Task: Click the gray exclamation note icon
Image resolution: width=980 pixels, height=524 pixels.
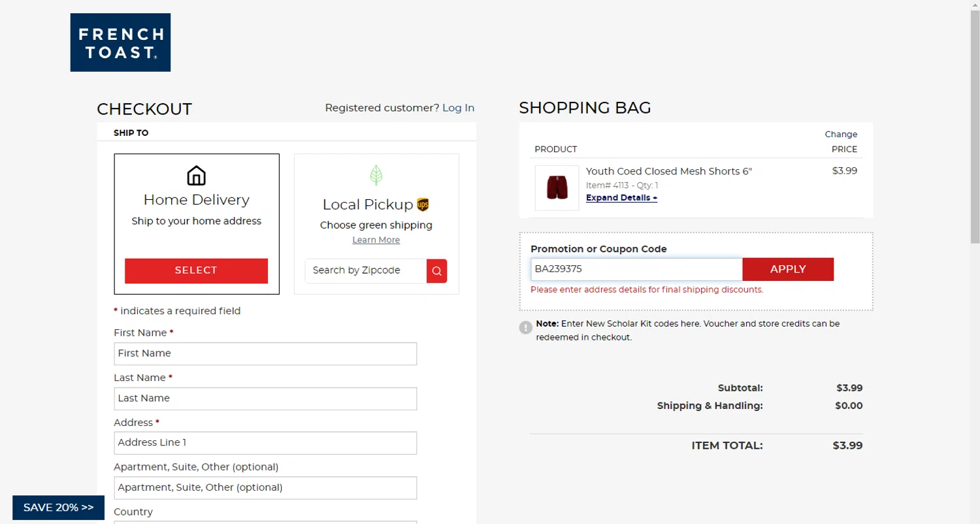Action: (x=526, y=327)
